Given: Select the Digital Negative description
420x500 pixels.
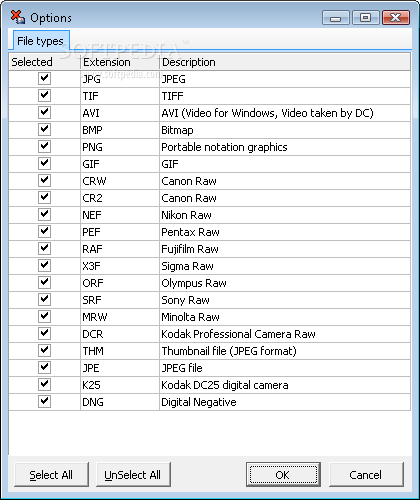Looking at the screenshot, I should pyautogui.click(x=199, y=402).
